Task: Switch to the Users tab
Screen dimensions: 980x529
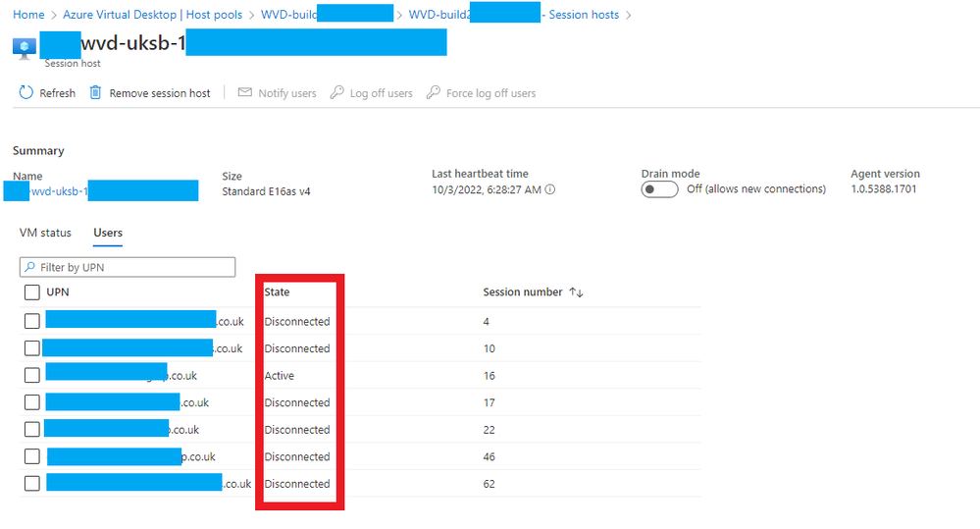Action: (x=108, y=233)
